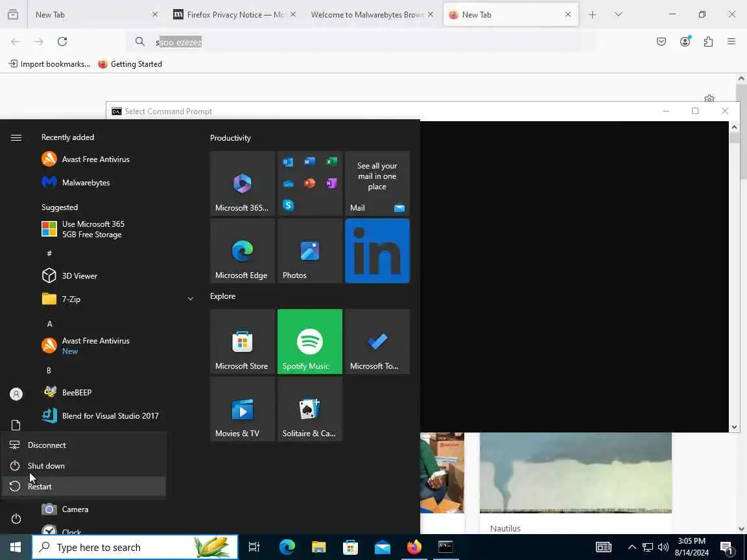Choose Shut down from the power menu
This screenshot has height=560, width=747.
tap(84, 466)
